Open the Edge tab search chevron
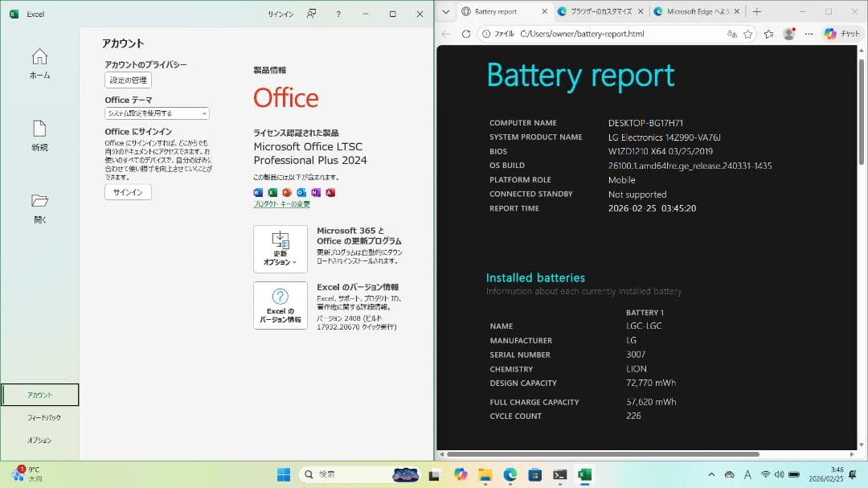Viewport: 868px width, 488px height. coord(445,11)
